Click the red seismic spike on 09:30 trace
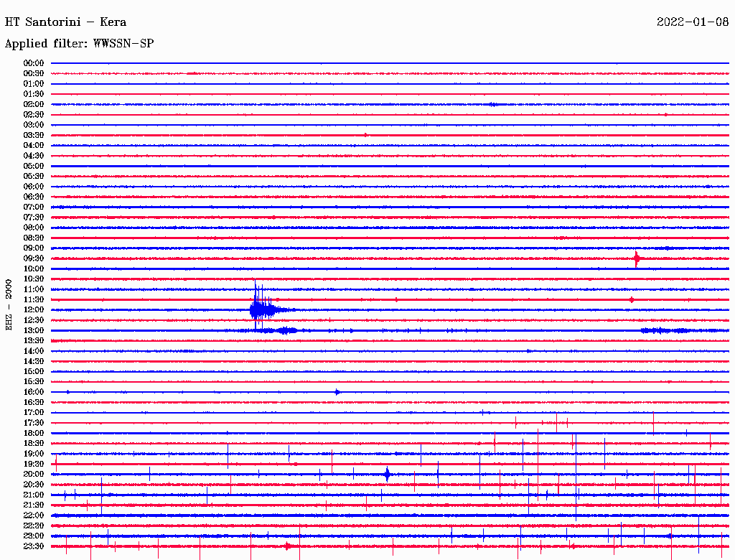 point(636,259)
